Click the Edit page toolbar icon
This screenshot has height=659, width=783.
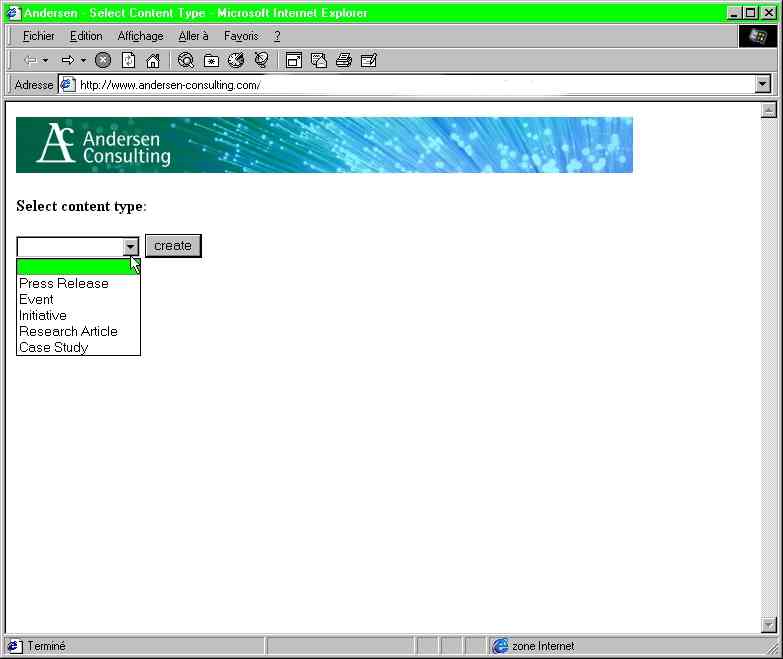click(x=369, y=60)
